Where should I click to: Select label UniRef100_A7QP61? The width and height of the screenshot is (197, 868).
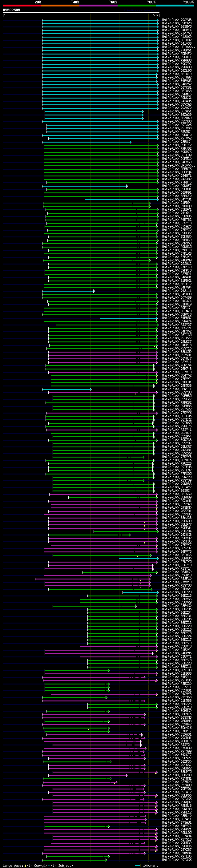[x=177, y=50]
